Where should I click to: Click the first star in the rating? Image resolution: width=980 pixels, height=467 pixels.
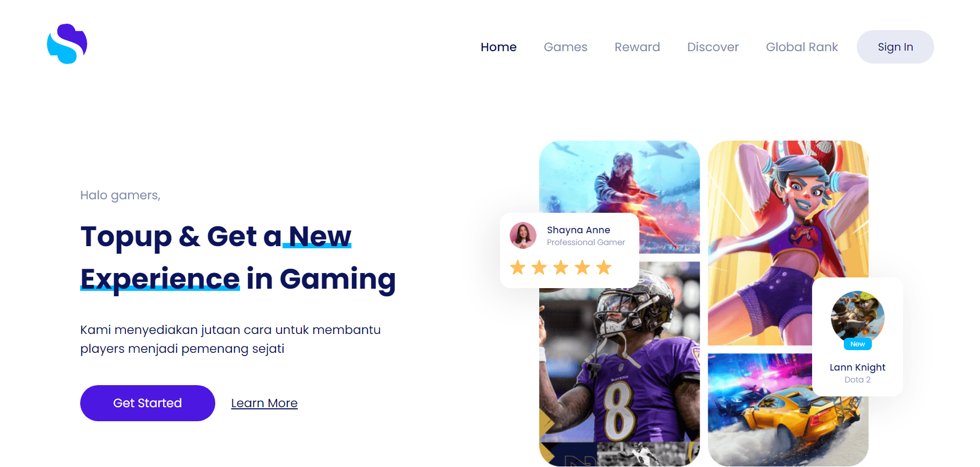pyautogui.click(x=518, y=267)
